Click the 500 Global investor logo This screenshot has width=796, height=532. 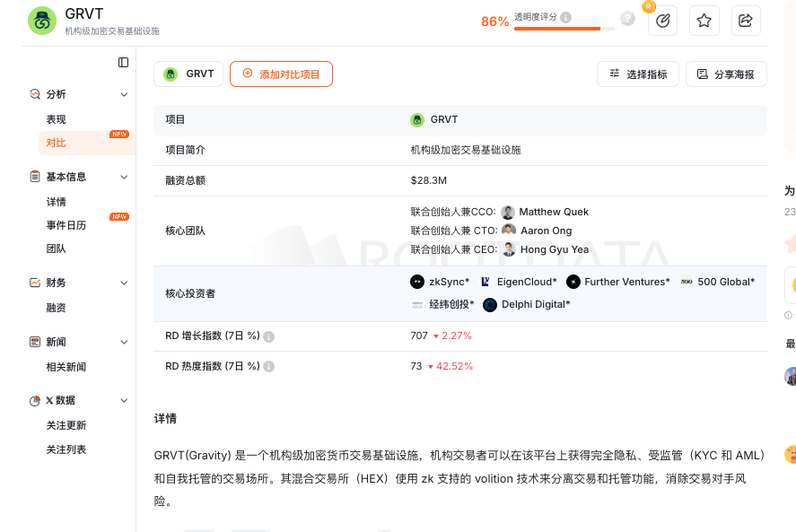tap(687, 282)
